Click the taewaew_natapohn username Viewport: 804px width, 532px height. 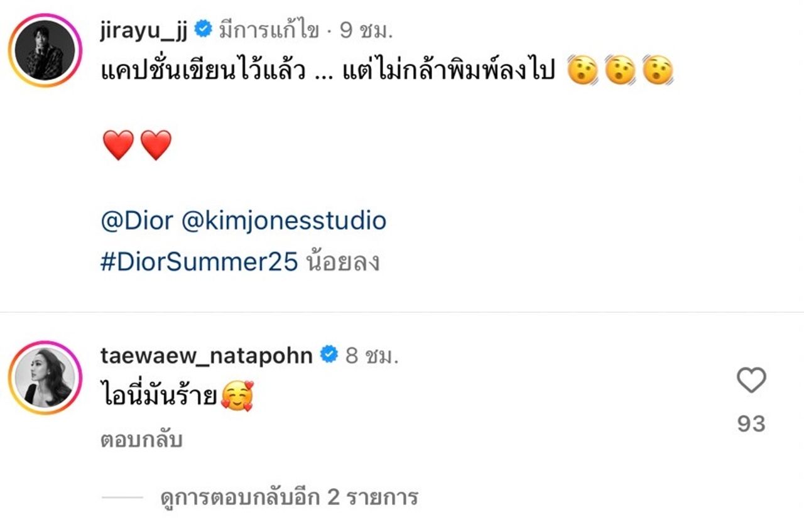click(x=206, y=356)
